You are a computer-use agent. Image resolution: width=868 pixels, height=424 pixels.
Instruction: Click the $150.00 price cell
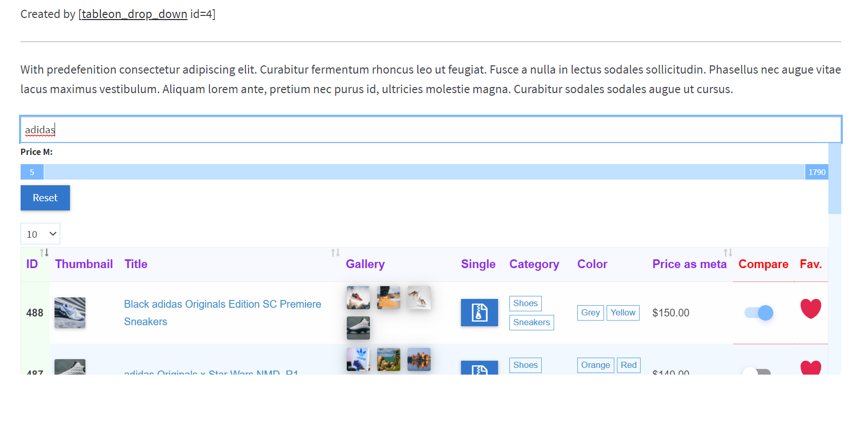[x=671, y=313]
